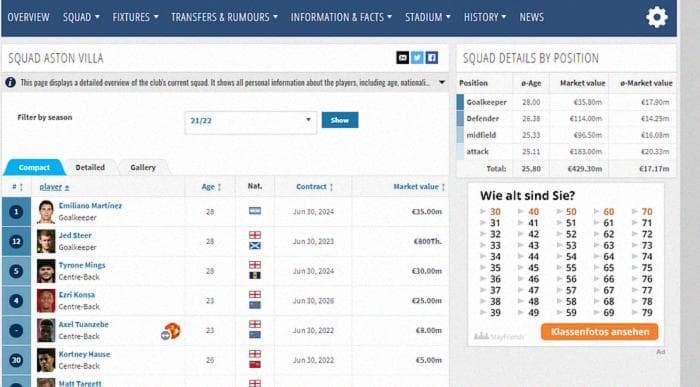Open the Fixtures dropdown menu
Viewport: 700px width, 387px height.
(x=135, y=17)
